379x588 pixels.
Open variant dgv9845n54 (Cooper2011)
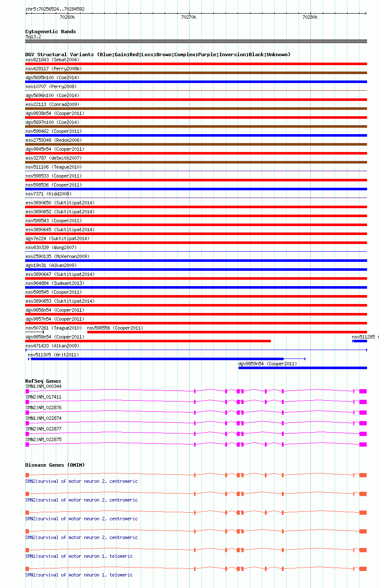tap(55, 149)
